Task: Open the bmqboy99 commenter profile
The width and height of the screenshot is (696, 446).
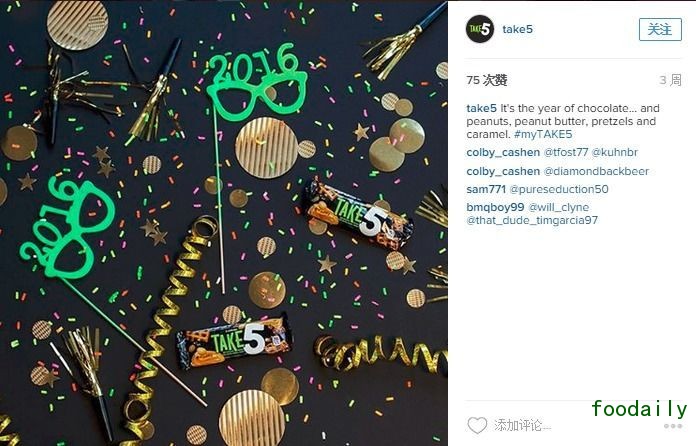Action: coord(495,207)
